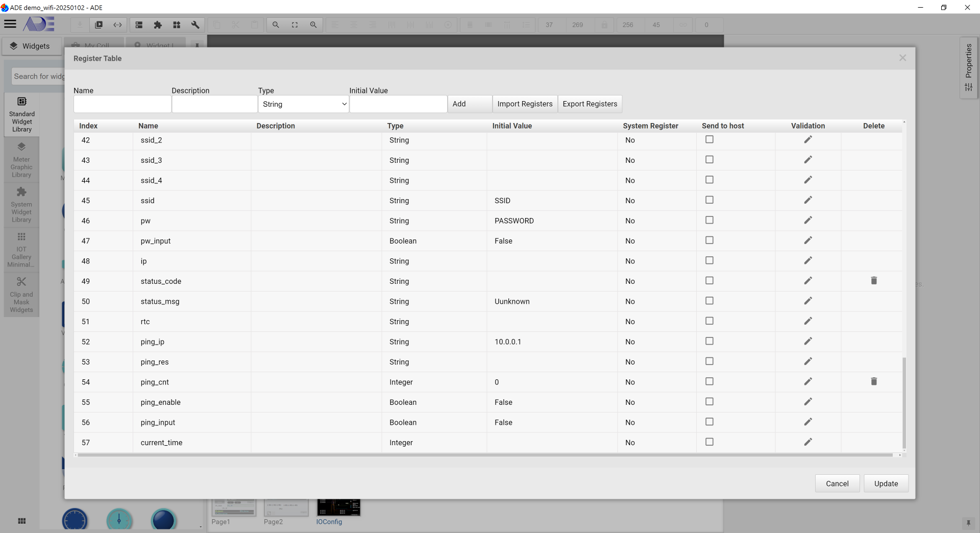Open the Type dropdown showing String
The width and height of the screenshot is (980, 533).
304,104
